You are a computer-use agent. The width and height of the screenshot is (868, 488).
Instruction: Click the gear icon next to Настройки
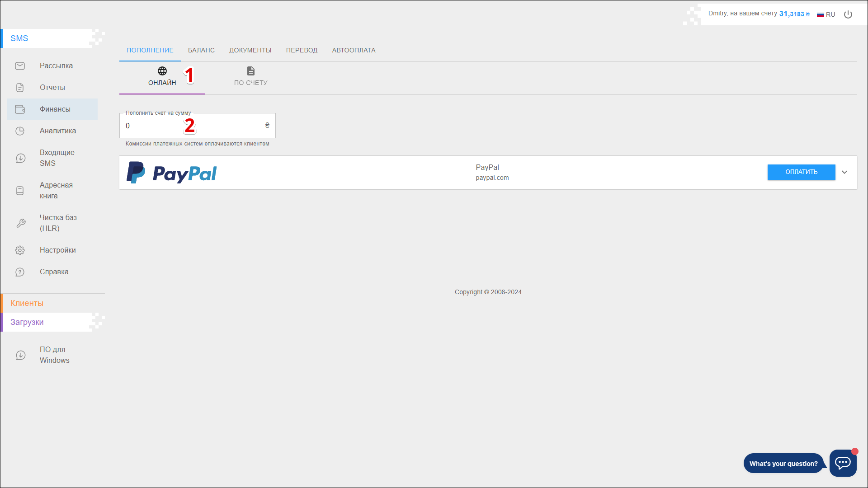pos(20,250)
